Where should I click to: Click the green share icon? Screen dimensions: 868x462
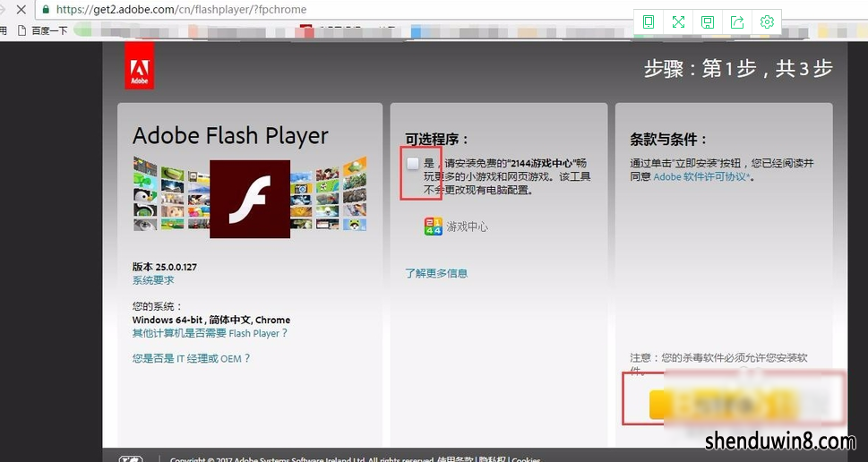coord(737,22)
